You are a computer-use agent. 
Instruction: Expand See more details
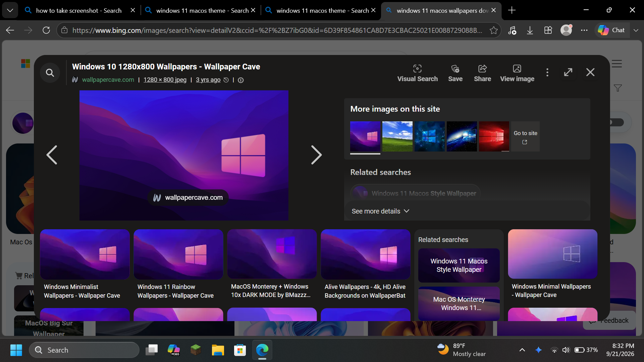pos(380,211)
